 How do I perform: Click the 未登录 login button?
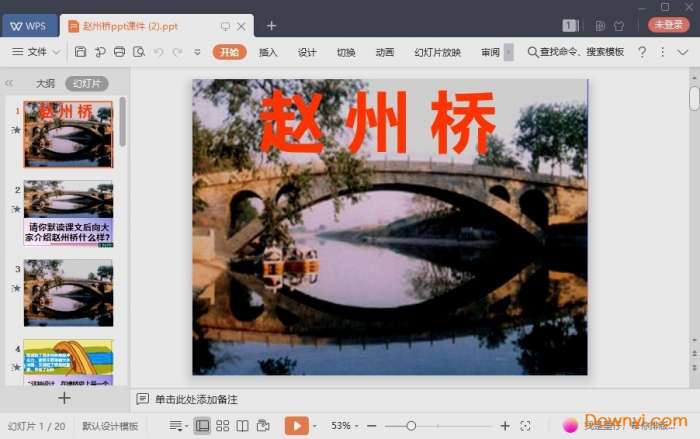point(668,25)
